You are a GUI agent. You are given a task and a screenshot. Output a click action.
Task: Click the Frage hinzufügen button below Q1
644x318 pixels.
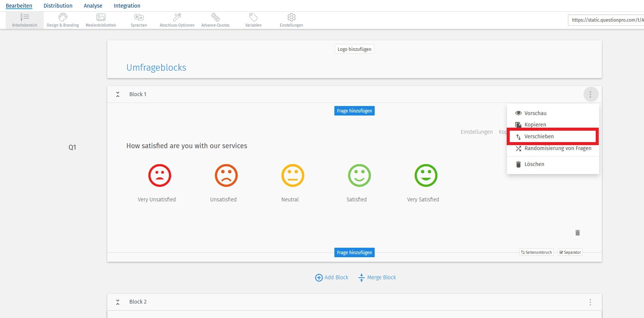[x=355, y=253]
